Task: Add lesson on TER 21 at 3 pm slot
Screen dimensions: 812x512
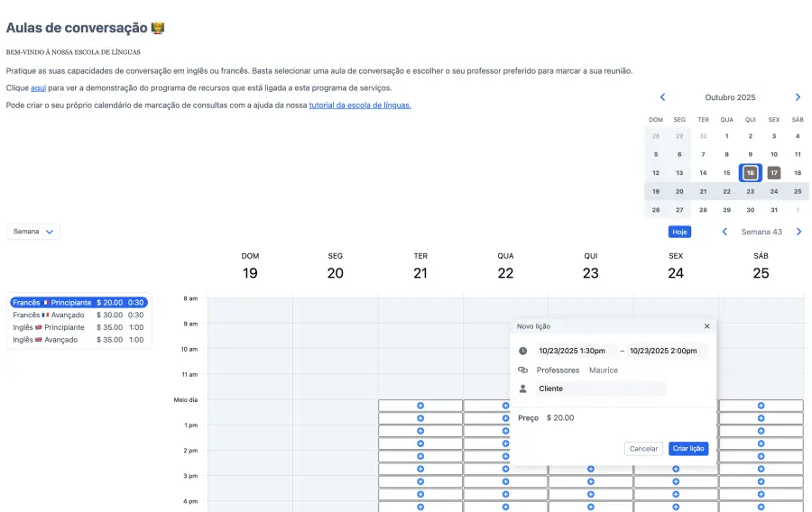Action: point(420,481)
